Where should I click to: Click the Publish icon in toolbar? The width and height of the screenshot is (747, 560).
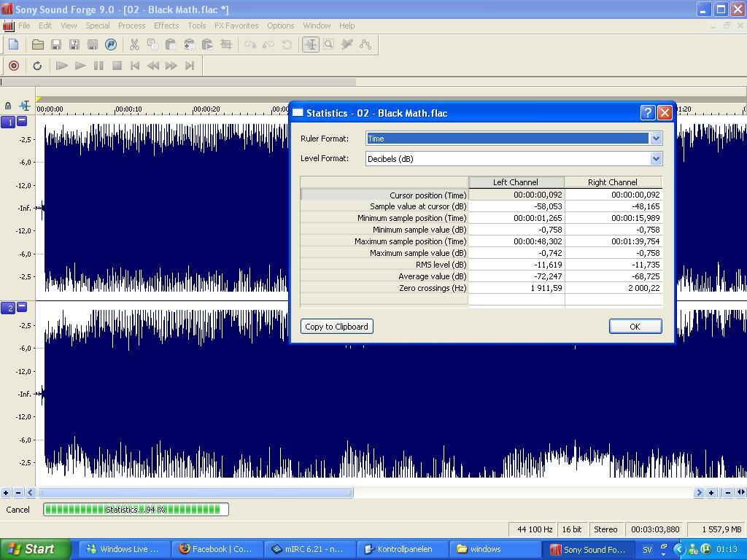(111, 44)
